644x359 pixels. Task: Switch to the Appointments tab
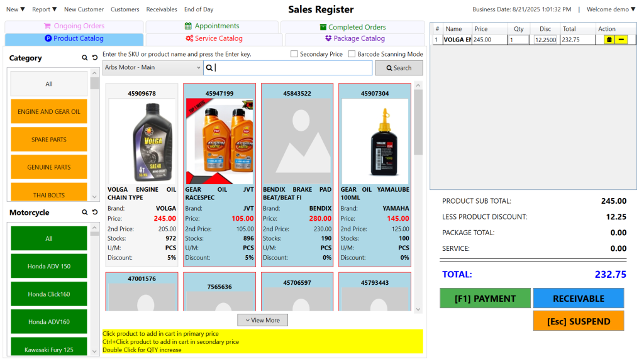coord(212,26)
